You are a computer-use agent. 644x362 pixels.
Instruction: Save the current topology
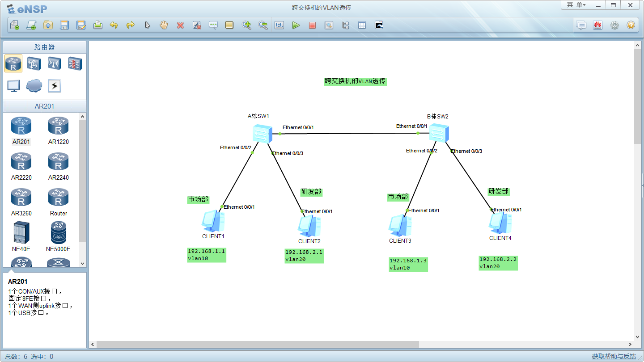pos(64,25)
